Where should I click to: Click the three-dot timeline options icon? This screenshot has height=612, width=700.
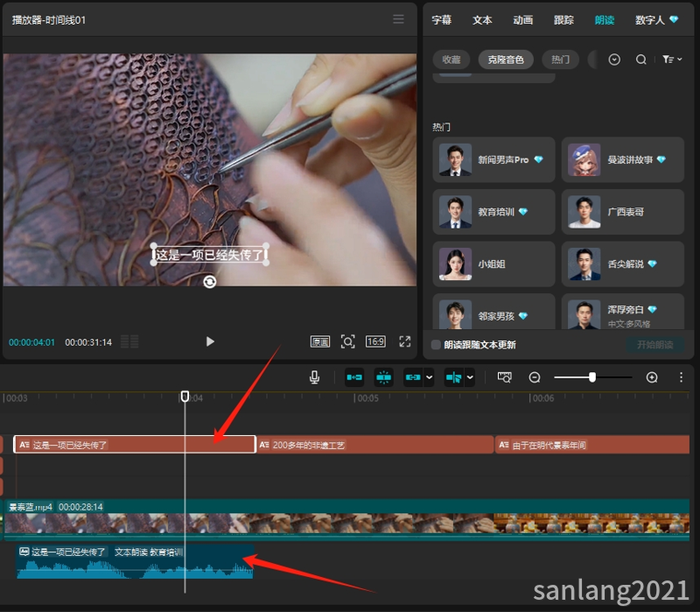[681, 377]
